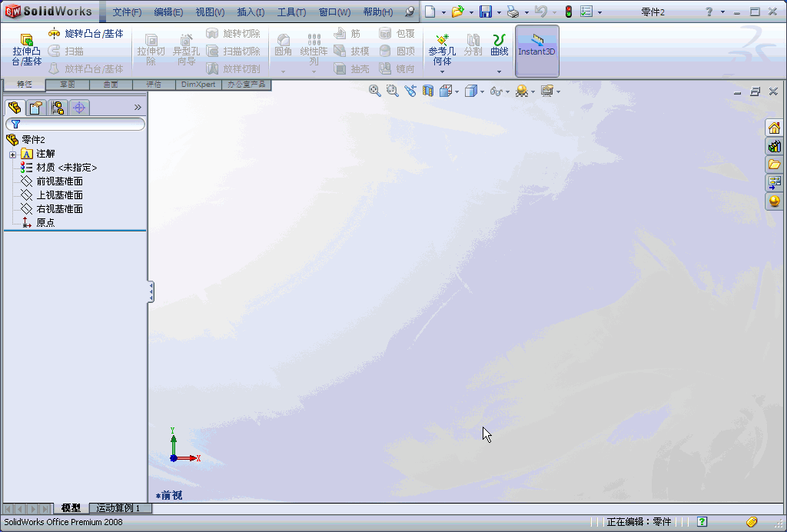Click Previous View icon
787x532 pixels.
(410, 91)
